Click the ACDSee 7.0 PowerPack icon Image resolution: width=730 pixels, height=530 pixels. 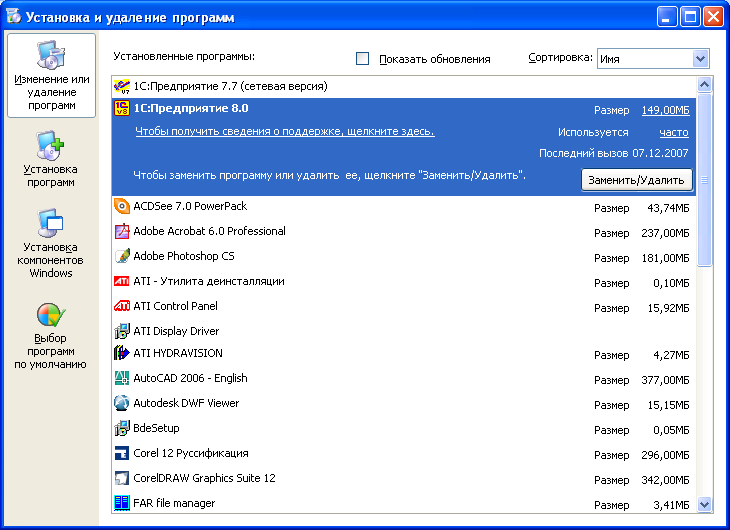122,206
